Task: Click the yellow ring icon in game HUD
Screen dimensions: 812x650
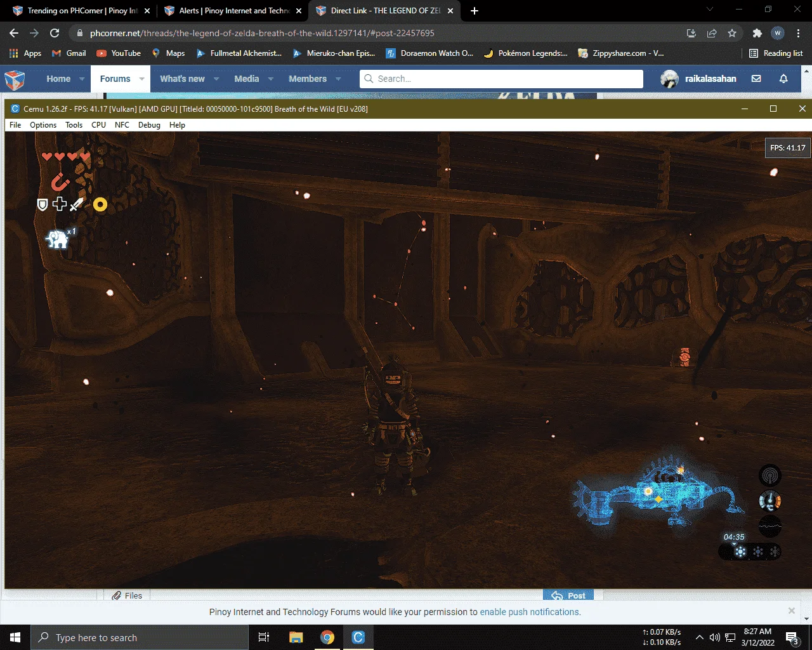Action: (x=100, y=204)
